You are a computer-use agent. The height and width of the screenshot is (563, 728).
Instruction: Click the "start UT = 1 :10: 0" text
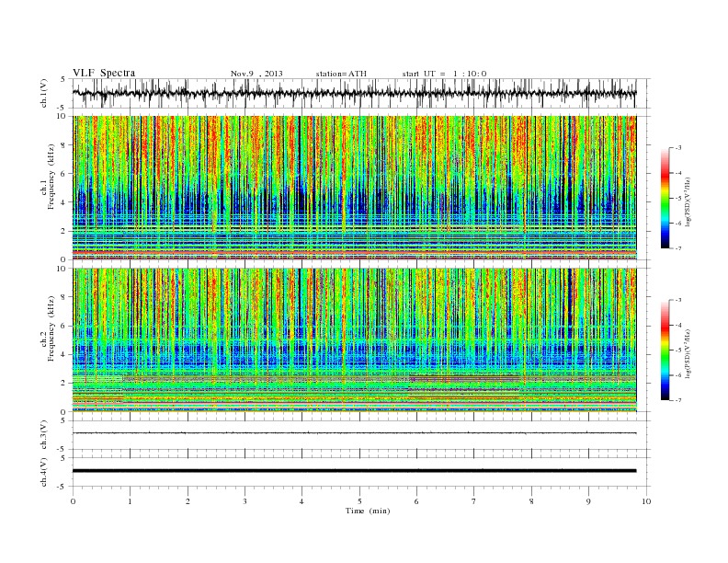[444, 74]
